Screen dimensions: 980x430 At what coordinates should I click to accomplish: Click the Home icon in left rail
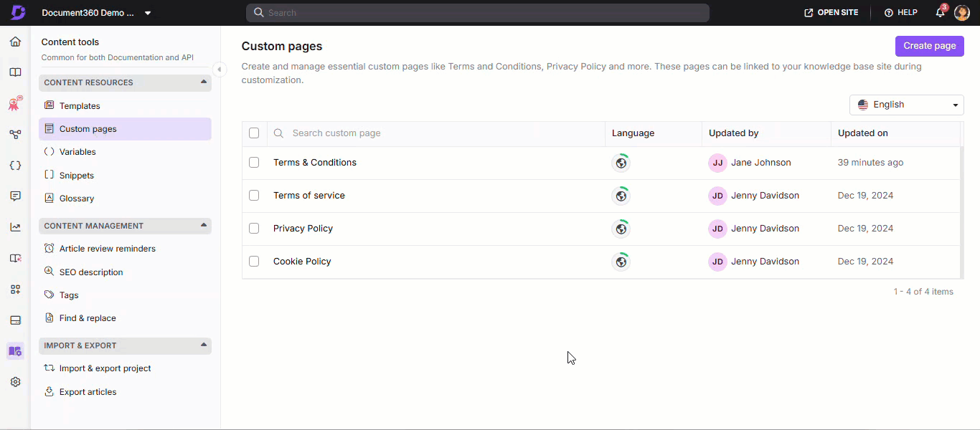(15, 42)
